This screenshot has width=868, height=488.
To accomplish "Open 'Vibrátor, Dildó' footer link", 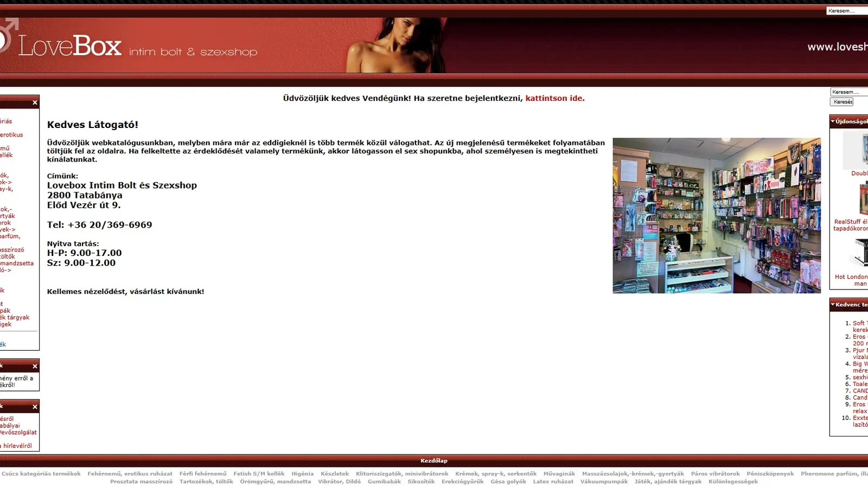I will coord(339,481).
